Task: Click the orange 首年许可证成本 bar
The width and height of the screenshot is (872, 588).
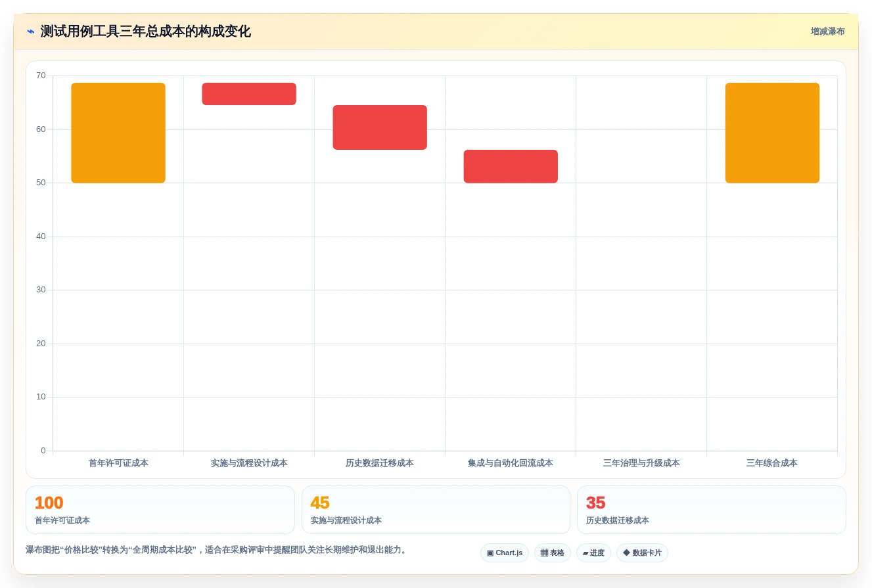Action: click(x=118, y=133)
